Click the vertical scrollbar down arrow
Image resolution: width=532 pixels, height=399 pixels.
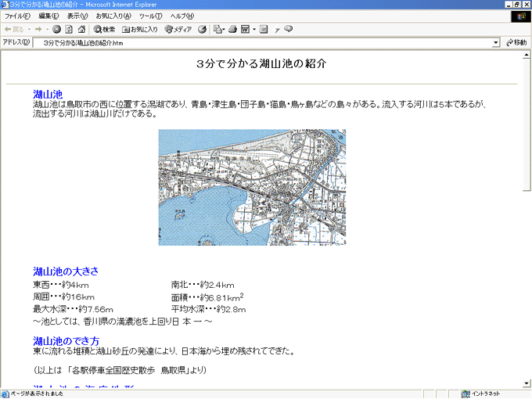tap(527, 383)
